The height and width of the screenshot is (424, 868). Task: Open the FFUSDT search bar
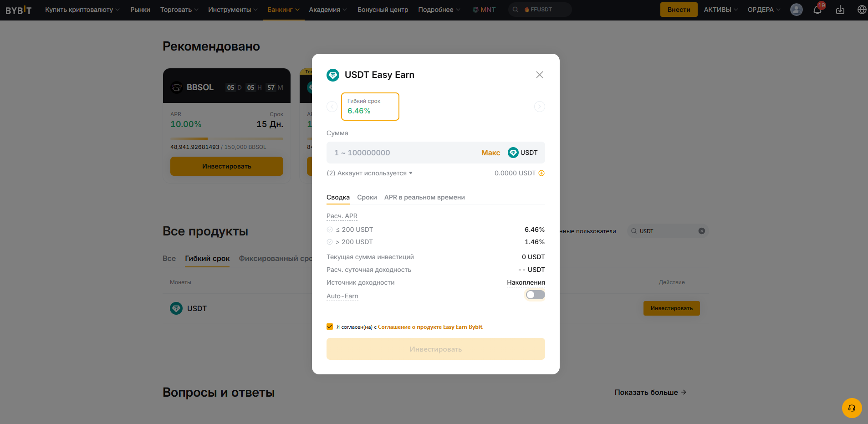[540, 9]
